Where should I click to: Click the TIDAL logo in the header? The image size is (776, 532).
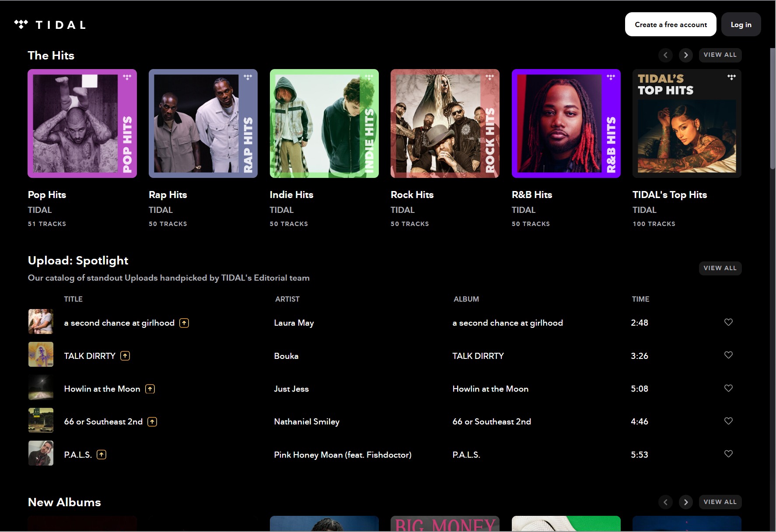50,24
